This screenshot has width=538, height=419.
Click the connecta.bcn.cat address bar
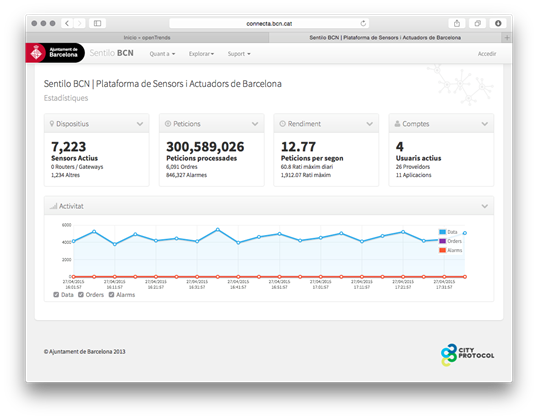pyautogui.click(x=269, y=23)
